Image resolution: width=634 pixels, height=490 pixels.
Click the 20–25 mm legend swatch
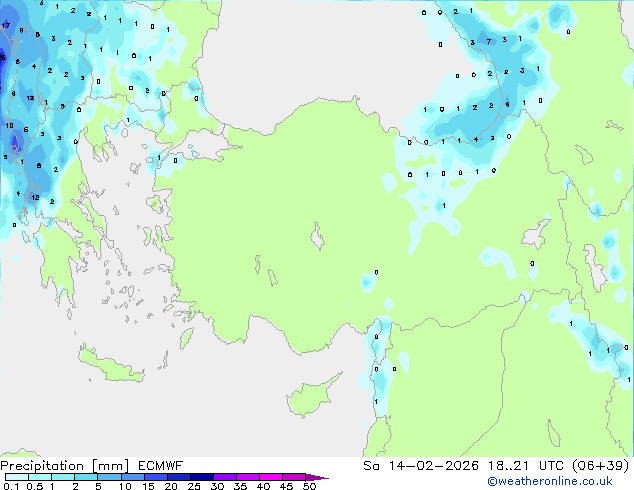click(179, 477)
